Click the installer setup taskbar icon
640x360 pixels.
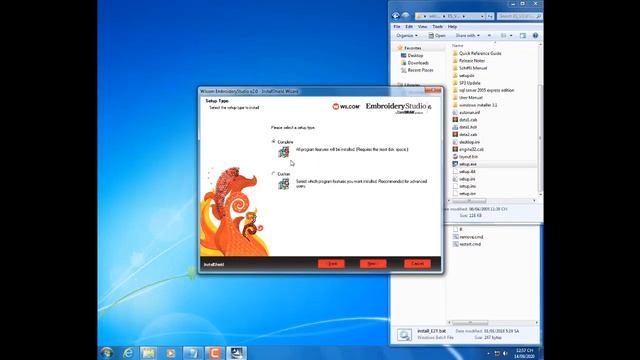236,353
